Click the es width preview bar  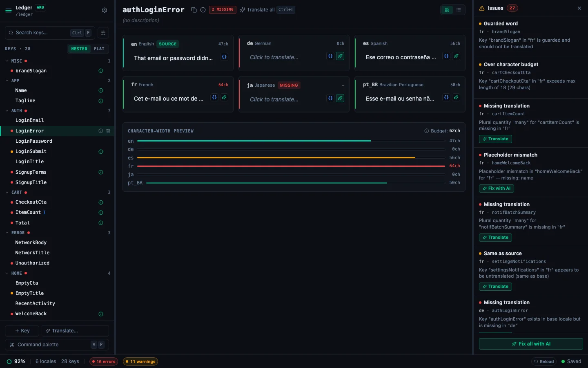click(291, 158)
